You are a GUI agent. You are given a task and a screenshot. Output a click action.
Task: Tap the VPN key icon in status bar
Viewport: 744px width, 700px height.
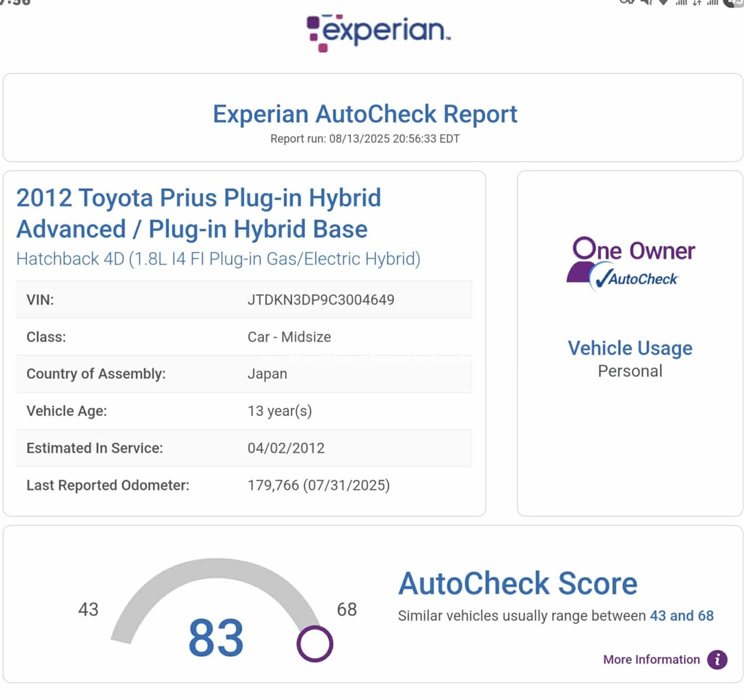tap(627, 2)
